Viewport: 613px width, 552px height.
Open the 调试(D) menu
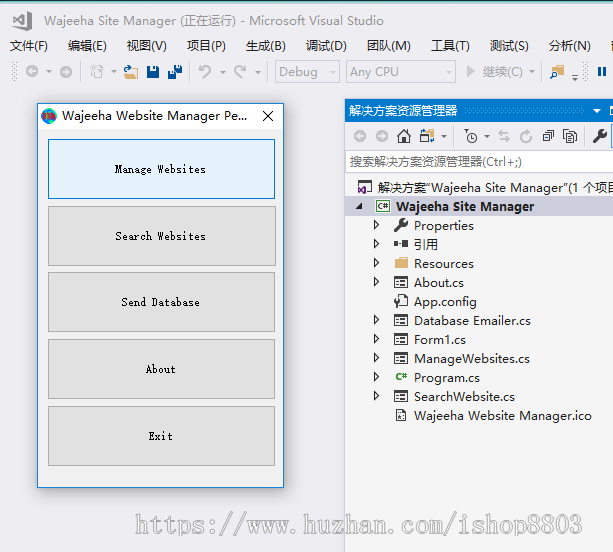pos(326,46)
